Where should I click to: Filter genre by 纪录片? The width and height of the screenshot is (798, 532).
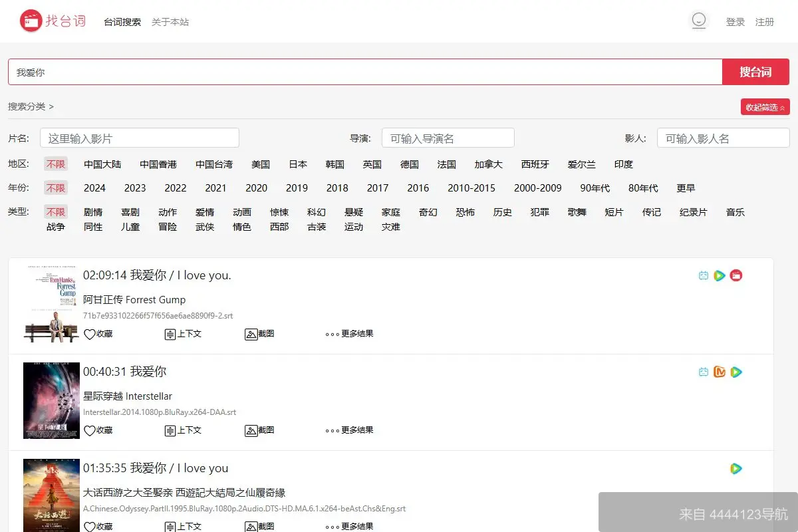point(694,212)
